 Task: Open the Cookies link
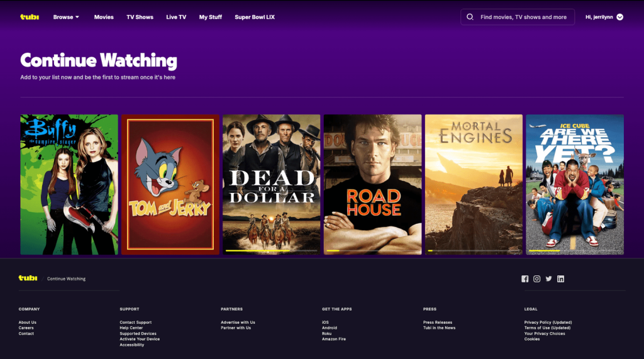pos(532,339)
